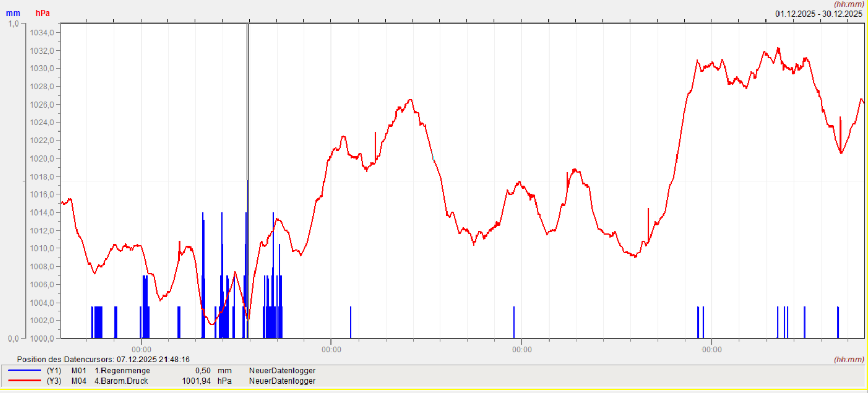Click the red hPa axis unit label
Viewport: 868px width, 393px height.
pos(43,13)
